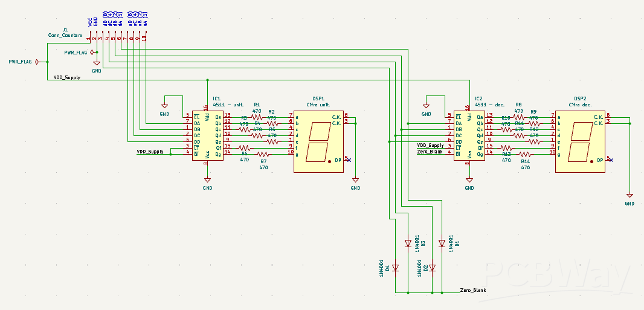Image resolution: width=644 pixels, height=310 pixels.
Task: Click VDD_Supply label at IC2 LT pin
Action: click(430, 145)
